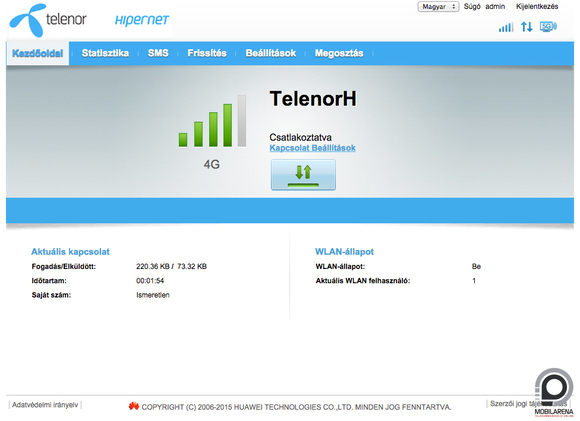This screenshot has height=421, width=580.
Task: Open the Kapcsolat Beállítások link
Action: 313,148
